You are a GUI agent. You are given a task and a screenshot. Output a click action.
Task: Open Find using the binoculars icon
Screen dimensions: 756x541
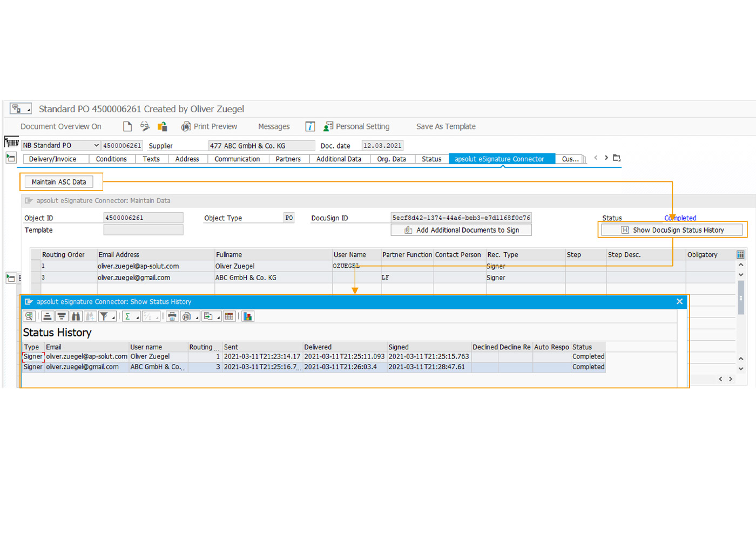76,316
